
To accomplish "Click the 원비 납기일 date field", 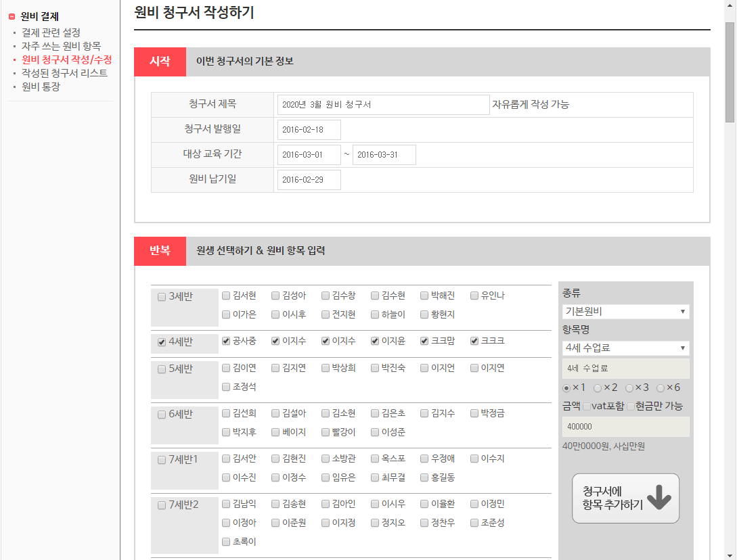I will coord(309,180).
